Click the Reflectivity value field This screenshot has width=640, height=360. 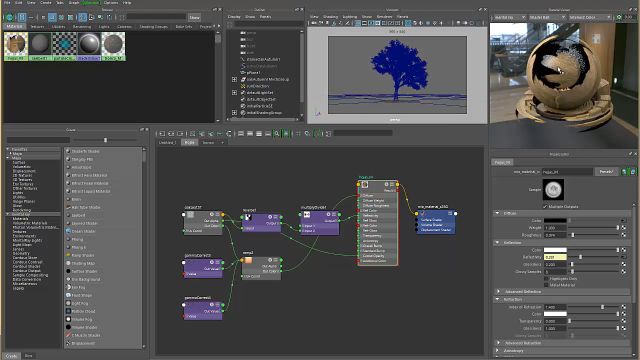point(555,257)
